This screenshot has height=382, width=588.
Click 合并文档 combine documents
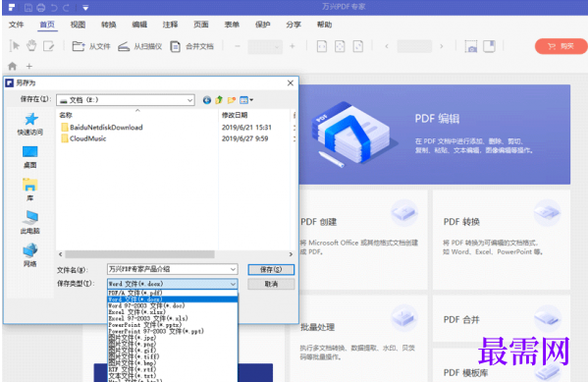point(191,46)
